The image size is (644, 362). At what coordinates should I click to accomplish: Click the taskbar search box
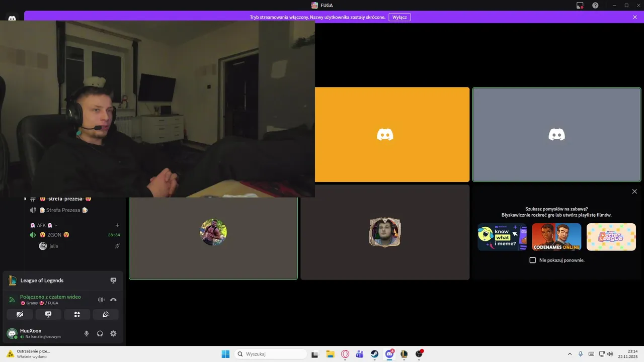coord(271,354)
